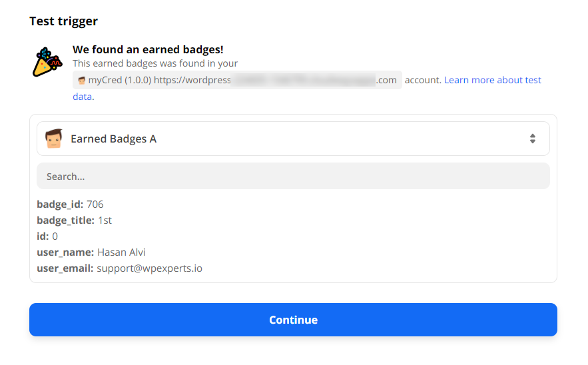
Task: Click the user_name field label
Action: 65,252
